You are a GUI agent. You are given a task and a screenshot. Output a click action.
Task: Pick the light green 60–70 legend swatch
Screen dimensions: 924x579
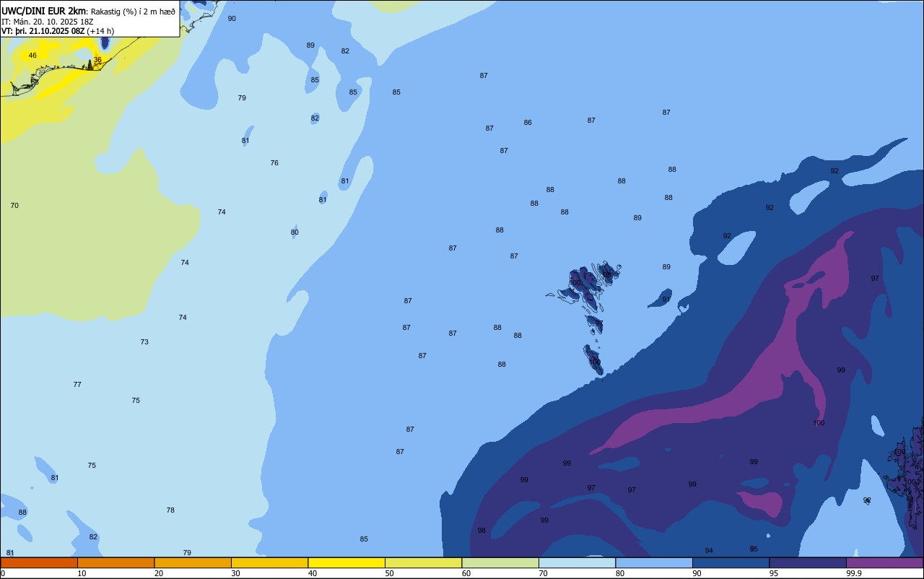tap(500, 562)
